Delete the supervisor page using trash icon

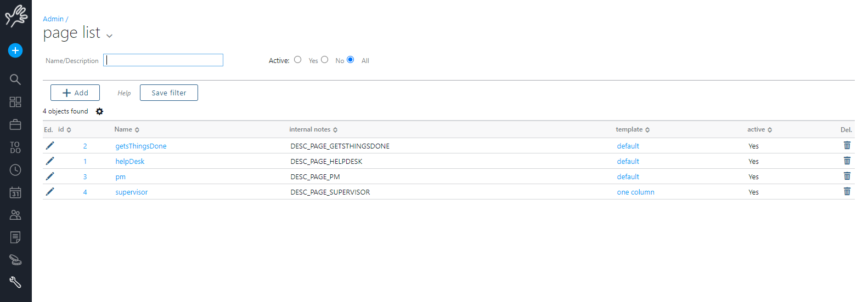point(847,192)
